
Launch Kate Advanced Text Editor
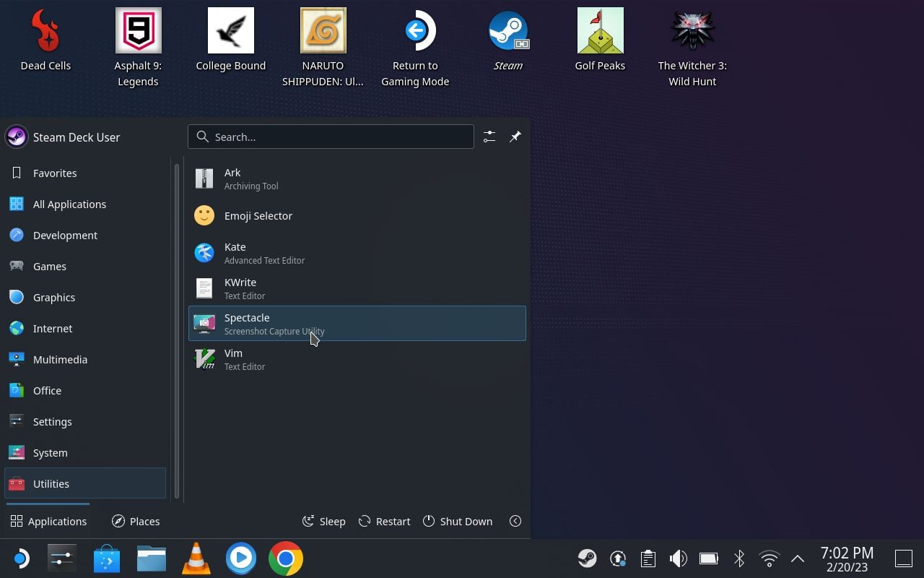point(357,253)
